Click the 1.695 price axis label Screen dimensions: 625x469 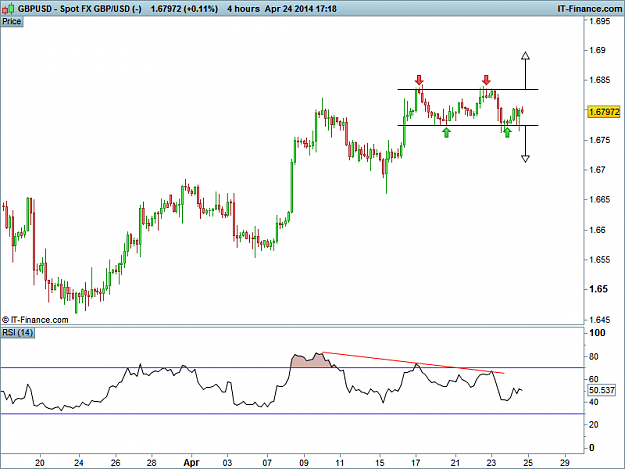600,21
